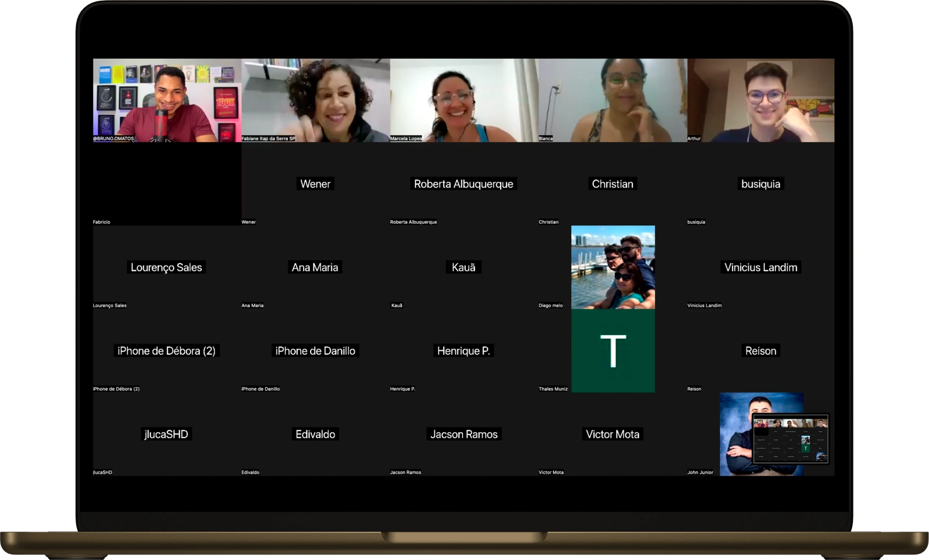Select the iPhone de Débora (2) tile
Viewport: 929px width, 560px height.
tap(167, 351)
